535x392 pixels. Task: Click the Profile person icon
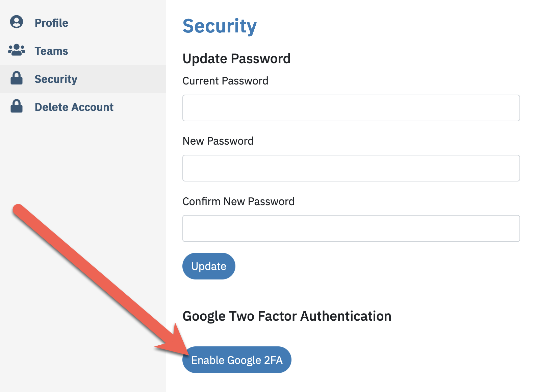(16, 22)
